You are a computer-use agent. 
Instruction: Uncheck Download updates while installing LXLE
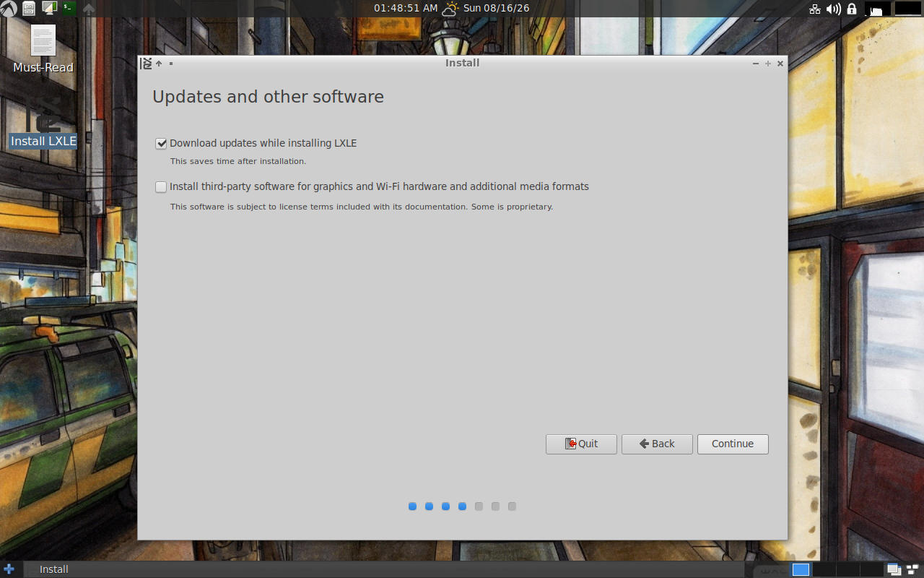(161, 144)
